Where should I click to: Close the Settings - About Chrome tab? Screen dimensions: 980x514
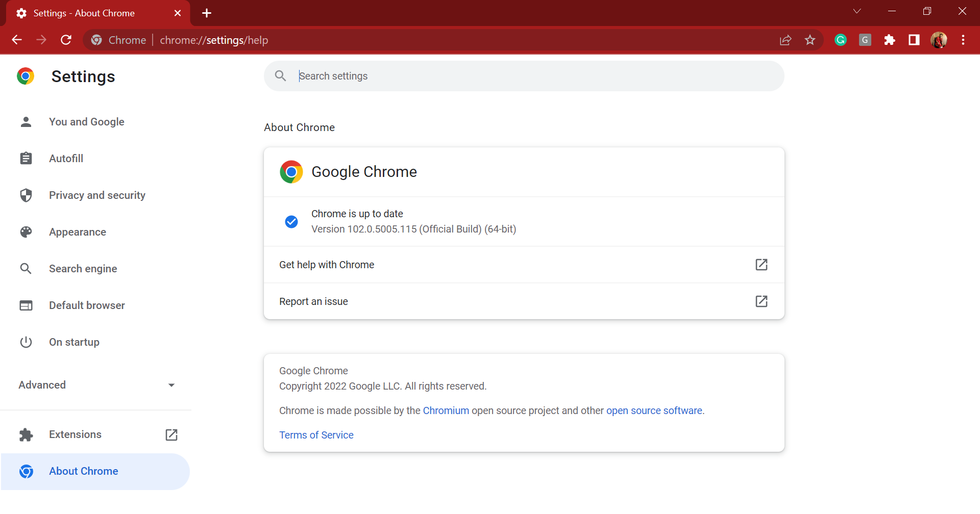pyautogui.click(x=178, y=13)
